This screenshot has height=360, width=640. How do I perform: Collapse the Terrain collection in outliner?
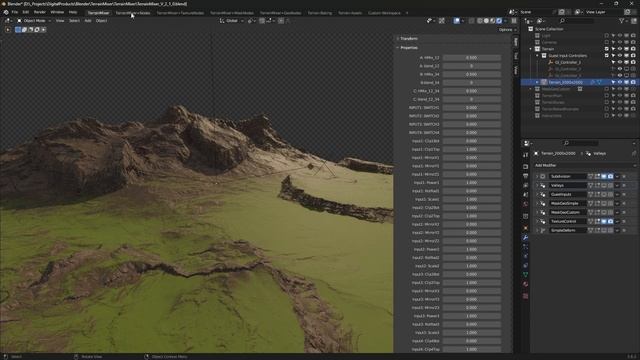click(531, 49)
